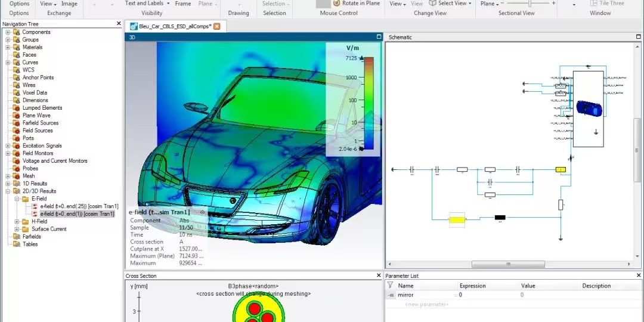Click the blue car block in schematic
644x322 pixels.
click(x=589, y=108)
